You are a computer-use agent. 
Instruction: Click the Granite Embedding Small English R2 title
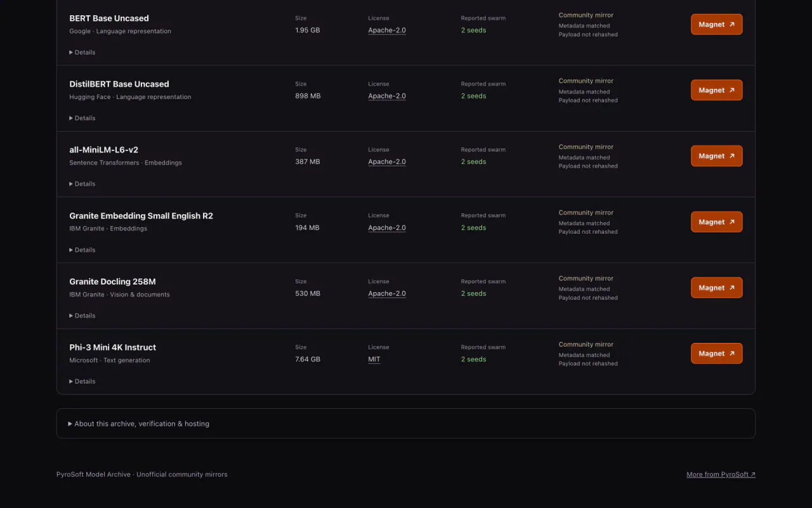141,216
